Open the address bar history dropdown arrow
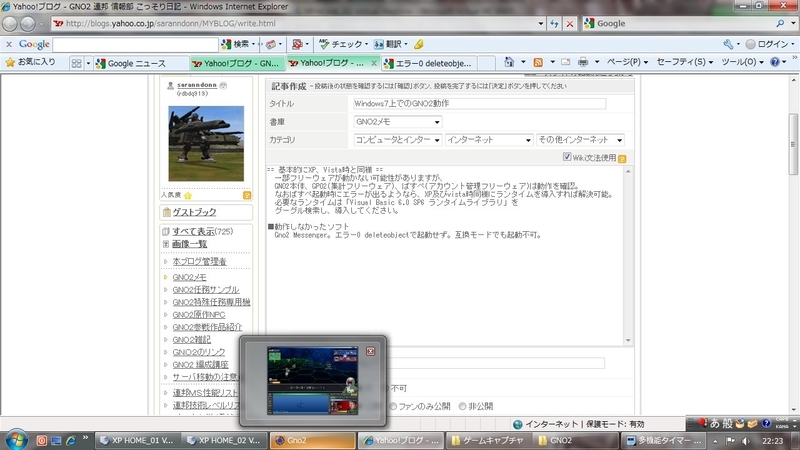 [x=541, y=23]
